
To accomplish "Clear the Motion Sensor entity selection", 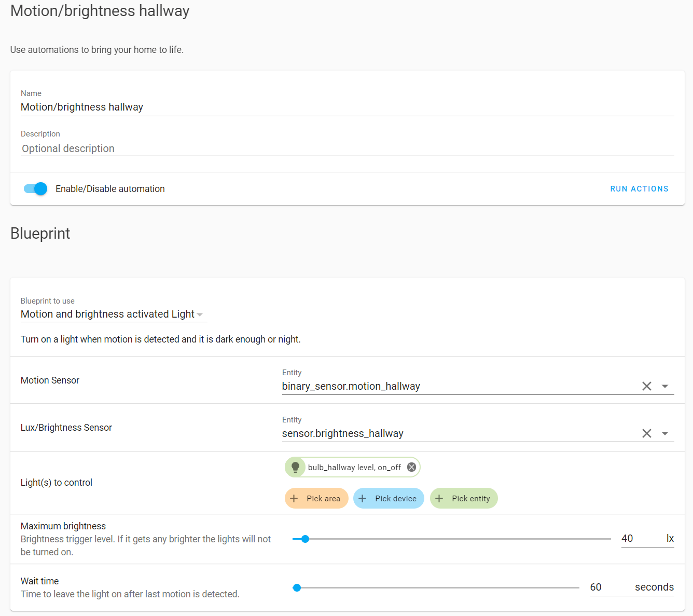I will coord(646,386).
